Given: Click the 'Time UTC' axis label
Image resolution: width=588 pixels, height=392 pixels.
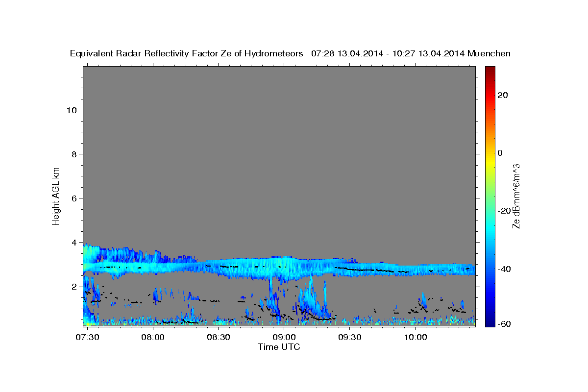Looking at the screenshot, I should (x=279, y=347).
